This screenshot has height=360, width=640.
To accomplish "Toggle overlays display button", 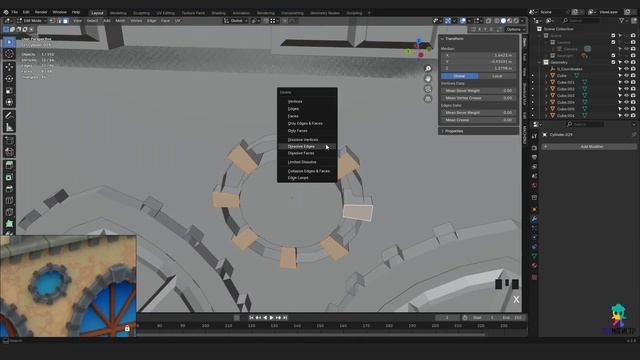I will (x=463, y=20).
